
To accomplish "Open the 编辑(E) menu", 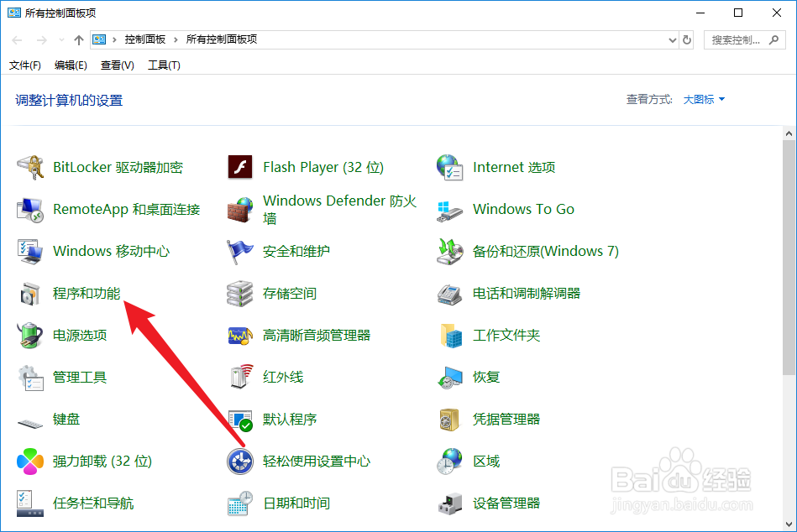I will point(71,65).
